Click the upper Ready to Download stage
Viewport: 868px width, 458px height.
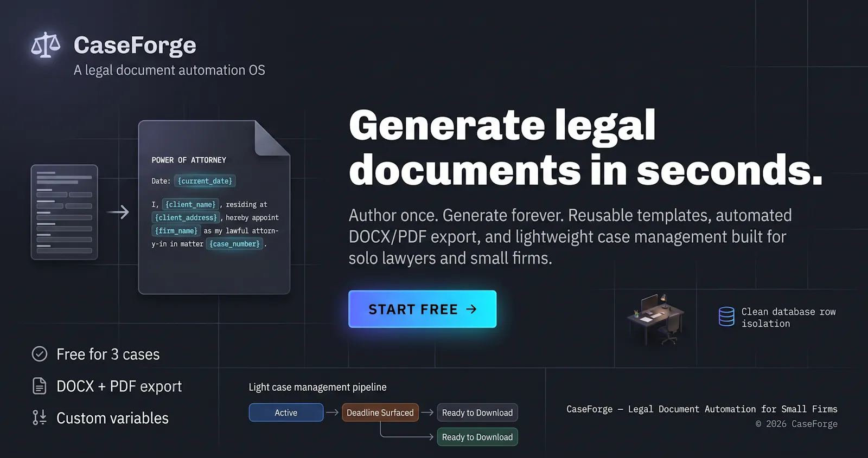coord(477,412)
